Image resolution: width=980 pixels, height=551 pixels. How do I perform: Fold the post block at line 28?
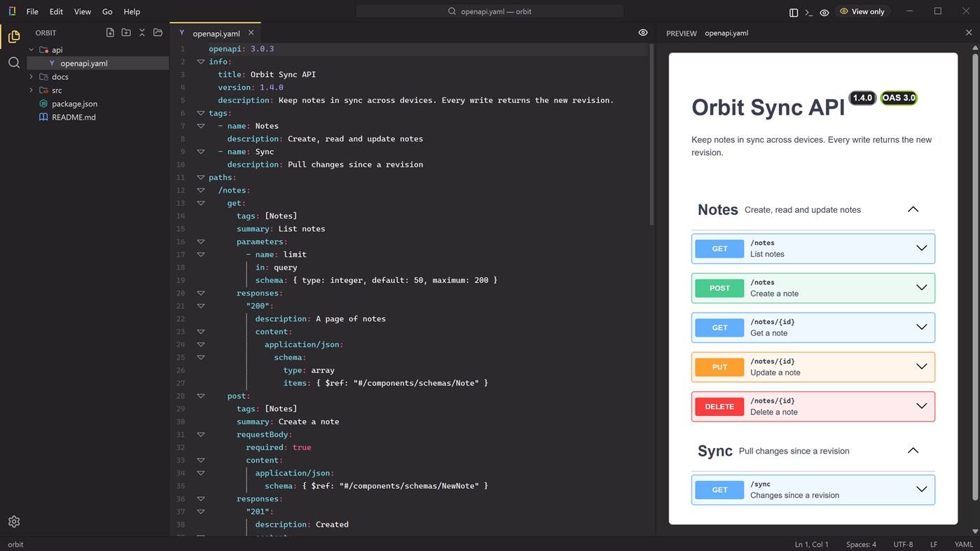200,396
